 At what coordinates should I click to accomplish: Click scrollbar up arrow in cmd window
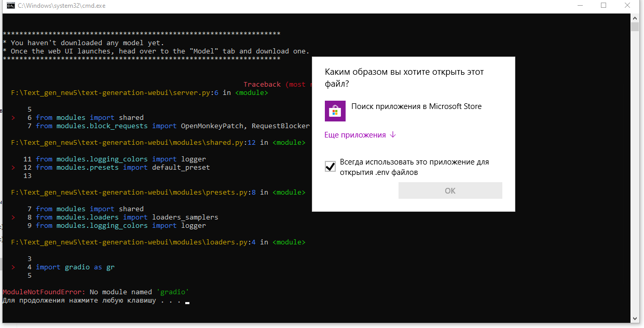coord(635,18)
